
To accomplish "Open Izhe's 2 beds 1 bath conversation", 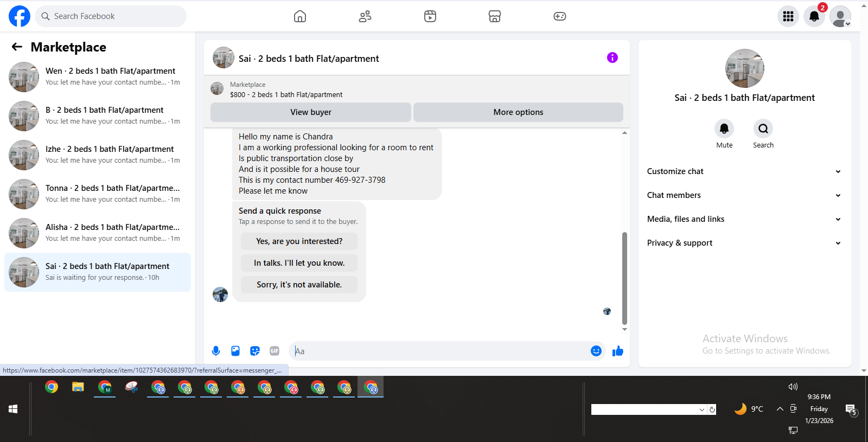I will [98, 155].
